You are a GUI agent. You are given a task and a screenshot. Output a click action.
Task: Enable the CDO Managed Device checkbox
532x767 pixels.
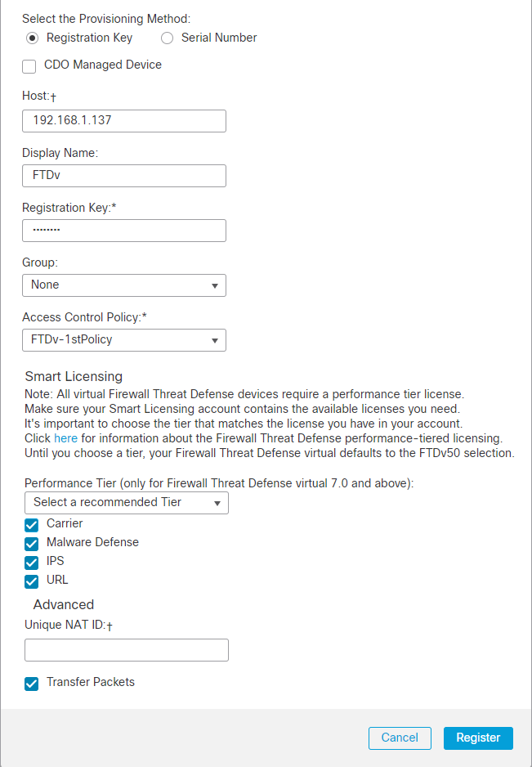[x=29, y=65]
